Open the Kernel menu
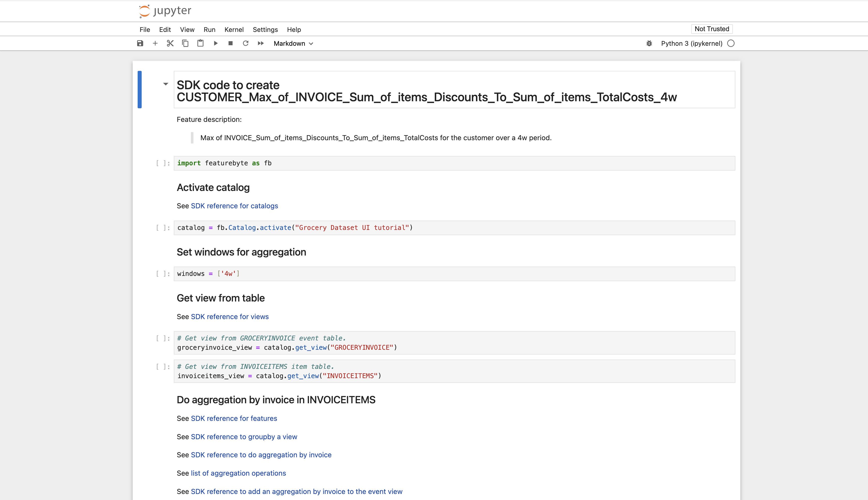The width and height of the screenshot is (868, 500). pyautogui.click(x=234, y=30)
